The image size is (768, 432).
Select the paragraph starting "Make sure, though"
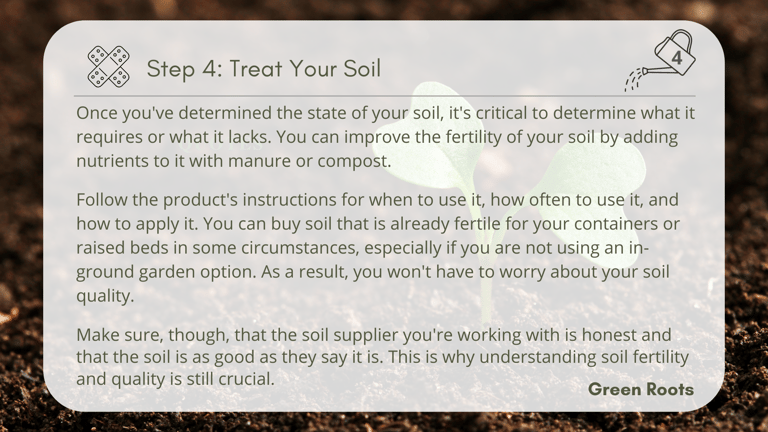tap(383, 357)
